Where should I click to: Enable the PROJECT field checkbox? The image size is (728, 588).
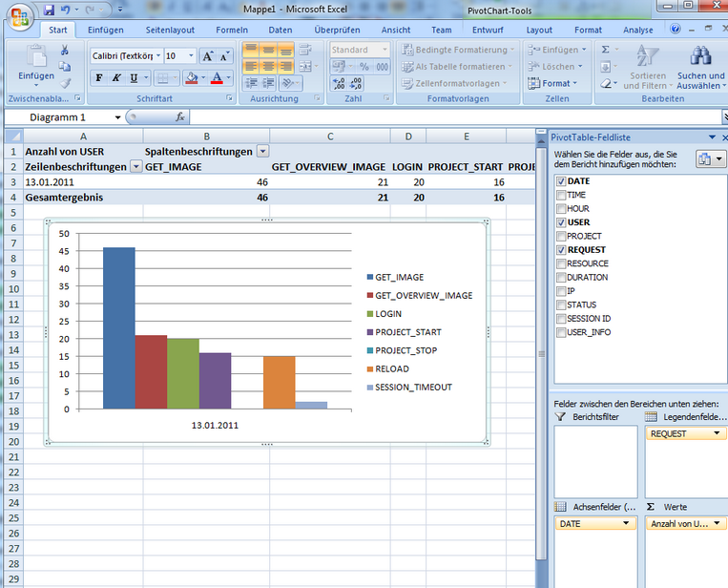click(x=560, y=236)
